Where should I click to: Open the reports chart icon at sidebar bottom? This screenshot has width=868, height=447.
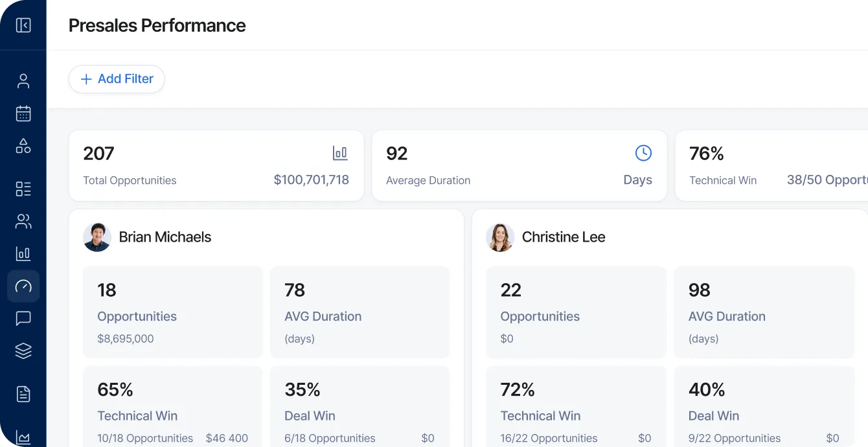click(x=23, y=436)
